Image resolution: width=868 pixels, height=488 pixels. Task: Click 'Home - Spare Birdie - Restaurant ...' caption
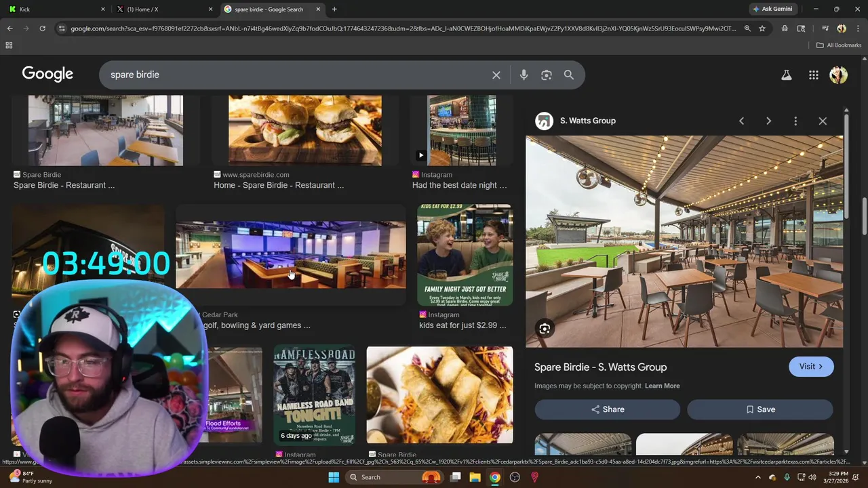[279, 185]
